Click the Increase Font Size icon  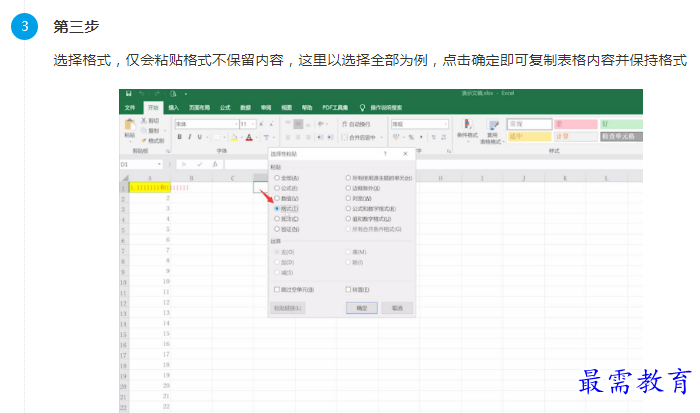point(261,124)
